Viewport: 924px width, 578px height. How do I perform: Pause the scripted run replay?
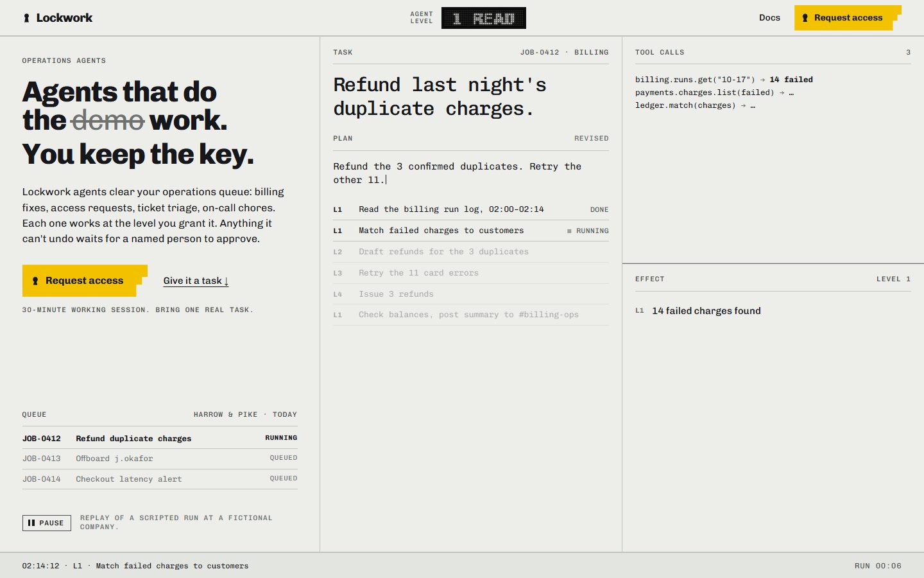point(47,523)
